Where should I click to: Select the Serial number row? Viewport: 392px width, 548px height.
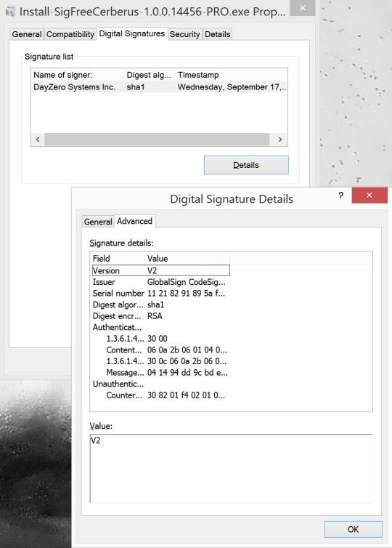(161, 293)
